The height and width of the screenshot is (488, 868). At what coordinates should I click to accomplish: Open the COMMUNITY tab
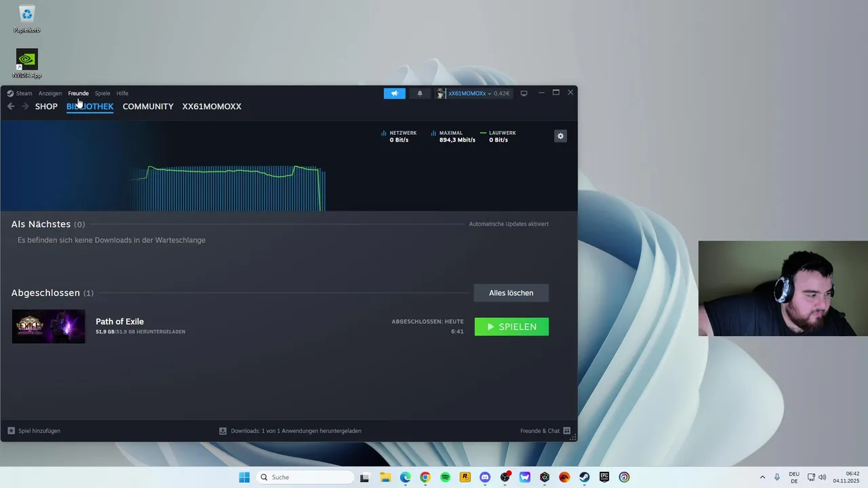[148, 106]
